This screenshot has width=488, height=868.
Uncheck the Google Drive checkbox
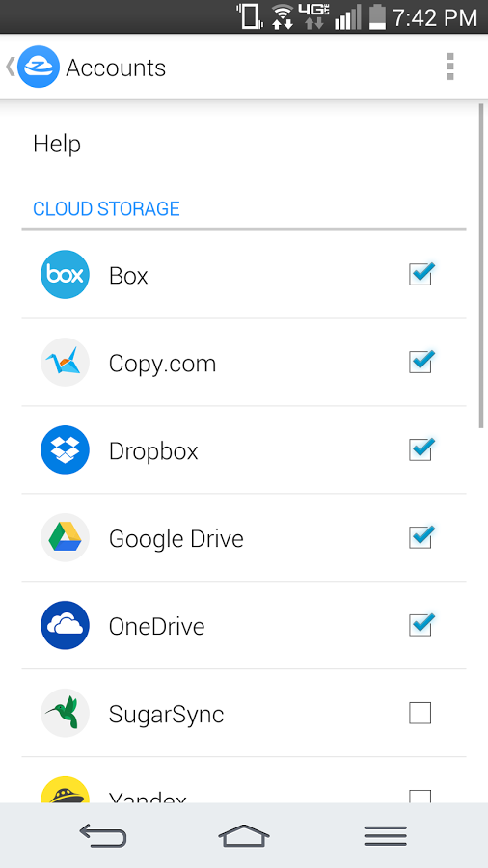pos(421,537)
